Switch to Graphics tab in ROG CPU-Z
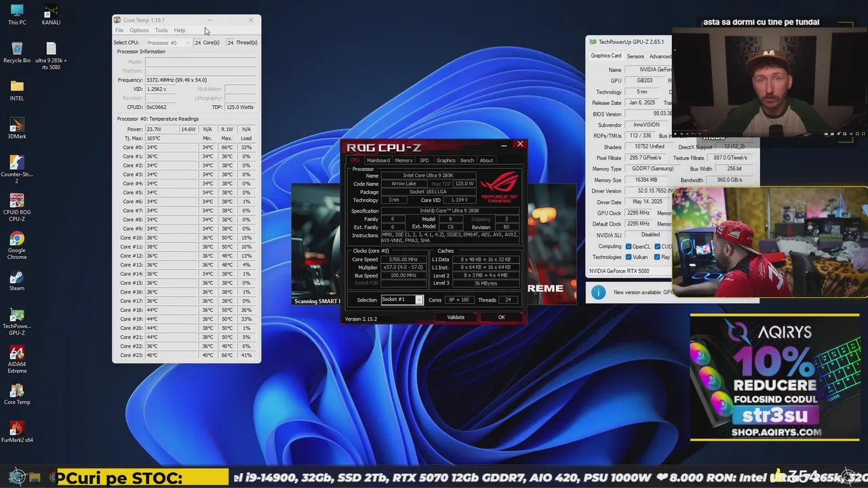 (x=446, y=161)
